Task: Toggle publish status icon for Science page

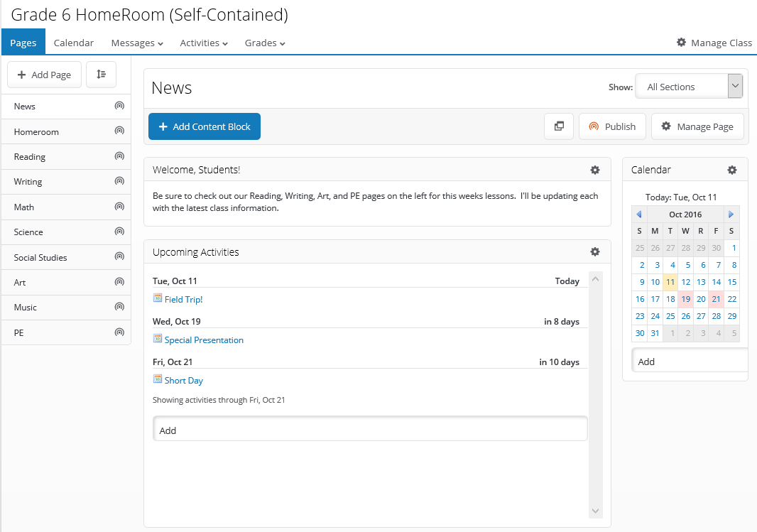Action: [119, 232]
